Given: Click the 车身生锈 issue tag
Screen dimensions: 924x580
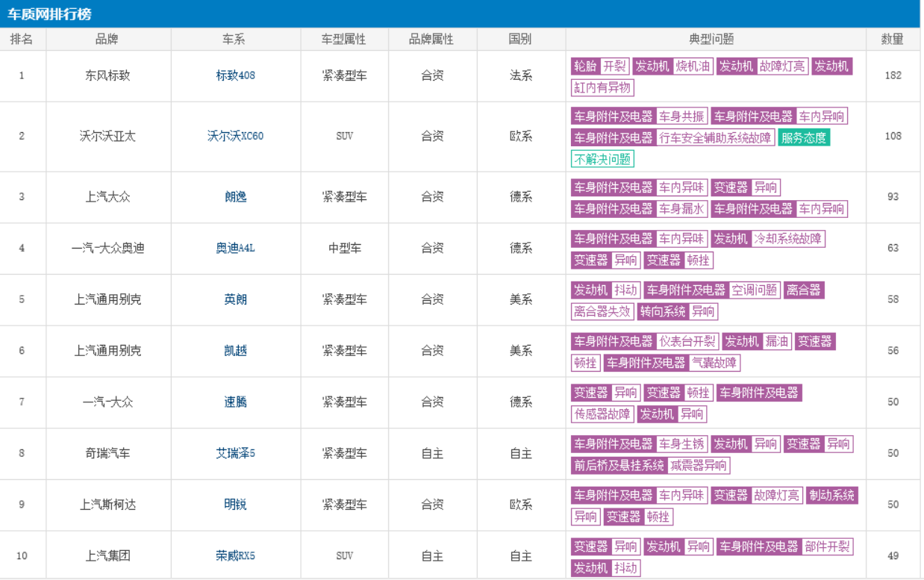Looking at the screenshot, I should coord(681,444).
